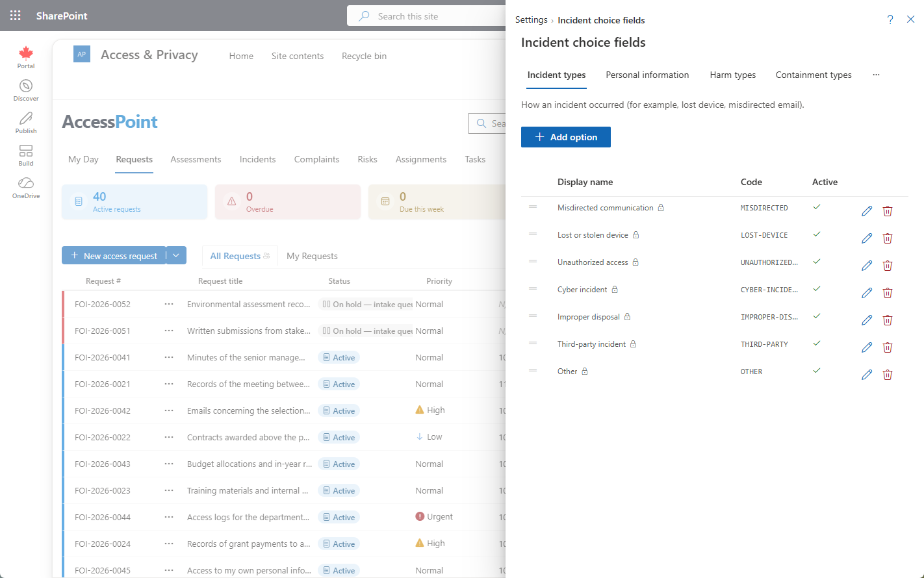Select the Incident types tab
This screenshot has height=578, width=924.
(556, 75)
